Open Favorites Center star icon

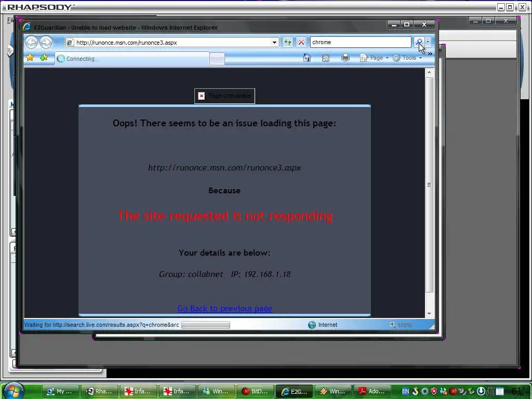(30, 58)
